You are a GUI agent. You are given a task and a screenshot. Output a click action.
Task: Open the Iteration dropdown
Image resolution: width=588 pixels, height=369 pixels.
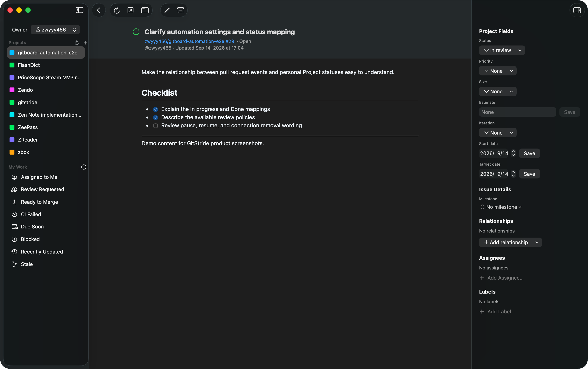point(498,133)
